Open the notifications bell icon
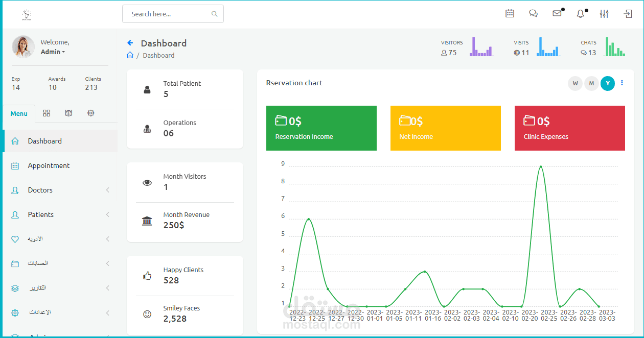Screen dimensions: 644x338 click(581, 14)
